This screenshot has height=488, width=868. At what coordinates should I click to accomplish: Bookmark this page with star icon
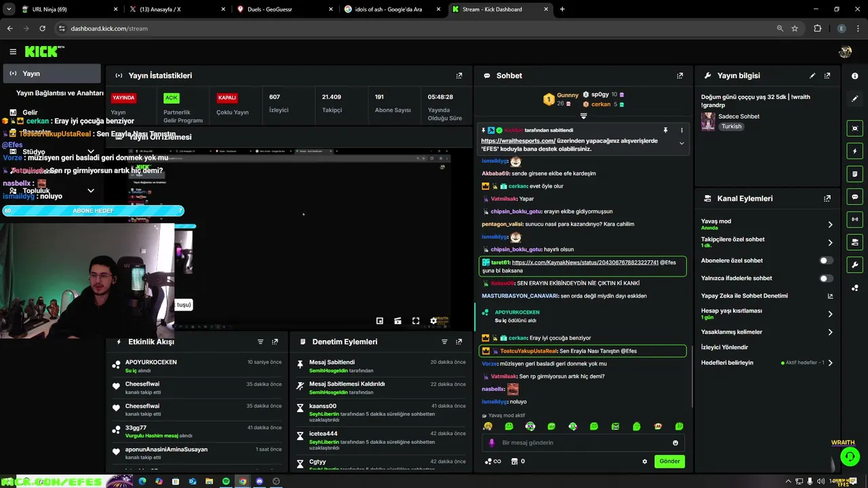[795, 28]
